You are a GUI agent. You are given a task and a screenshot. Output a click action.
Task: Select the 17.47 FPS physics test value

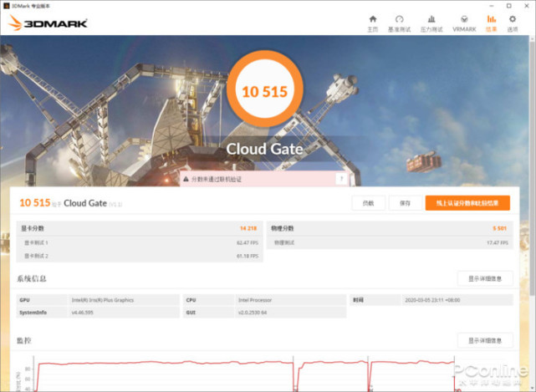coord(498,242)
